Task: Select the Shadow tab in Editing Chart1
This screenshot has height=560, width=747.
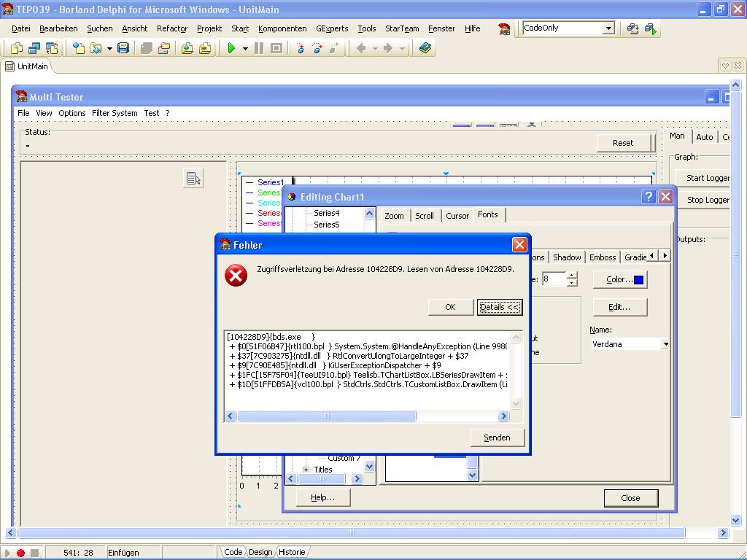Action: click(x=567, y=257)
